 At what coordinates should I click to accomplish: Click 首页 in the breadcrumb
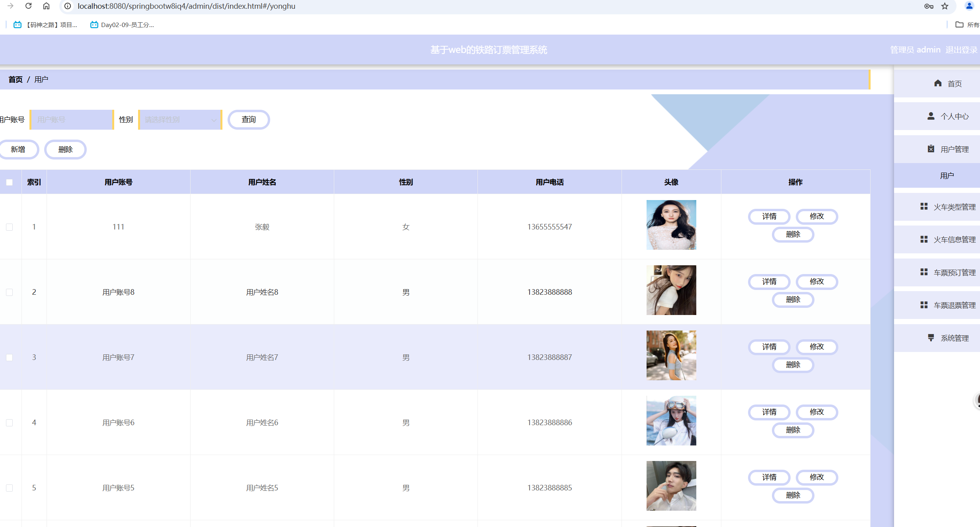pyautogui.click(x=16, y=80)
